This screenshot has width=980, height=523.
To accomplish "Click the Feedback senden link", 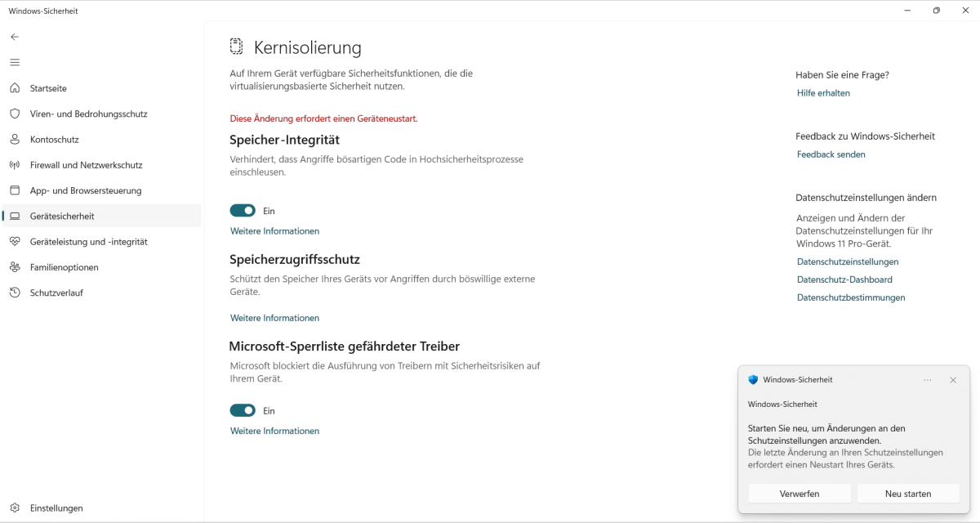I will click(831, 154).
